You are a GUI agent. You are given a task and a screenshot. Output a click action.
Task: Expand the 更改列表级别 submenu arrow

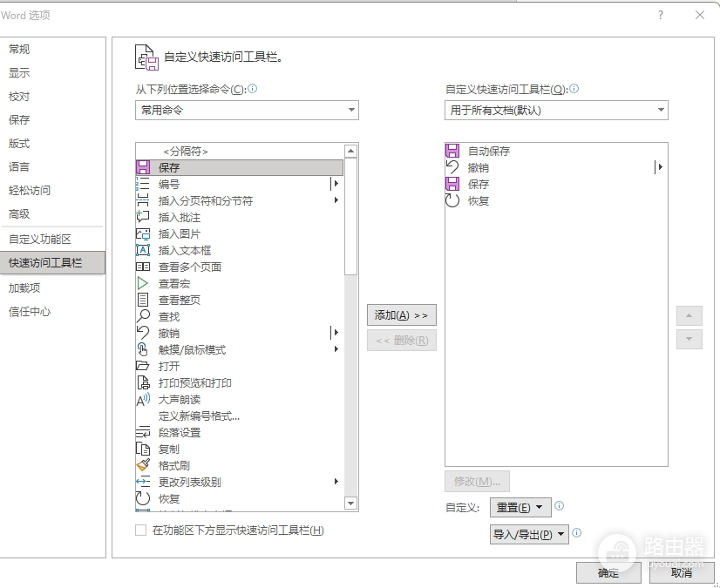point(336,481)
